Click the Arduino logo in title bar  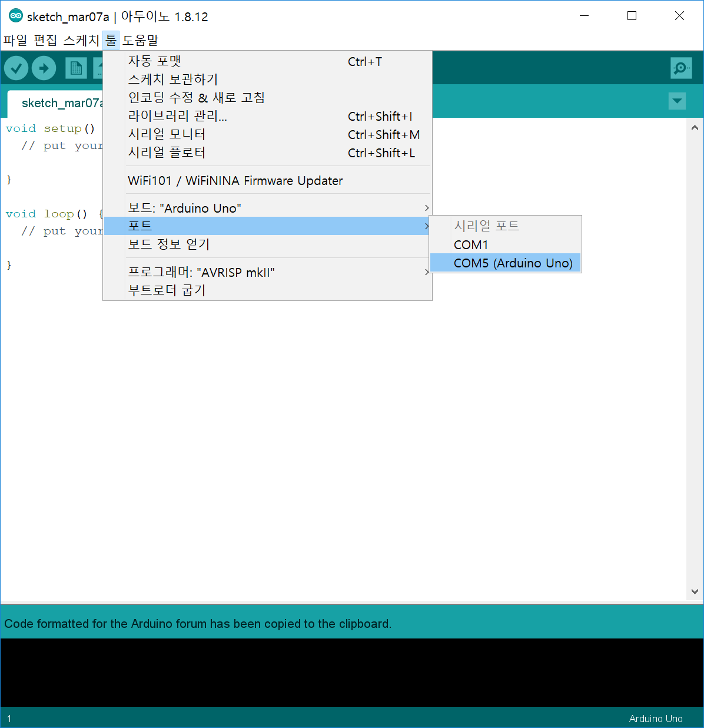coord(16,16)
